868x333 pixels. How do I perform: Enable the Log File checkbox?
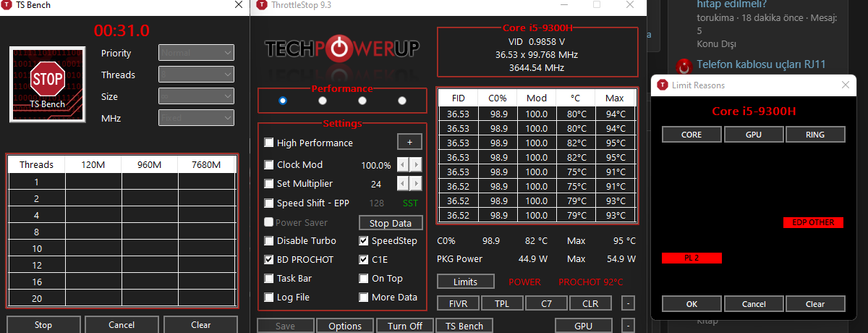coord(269,298)
